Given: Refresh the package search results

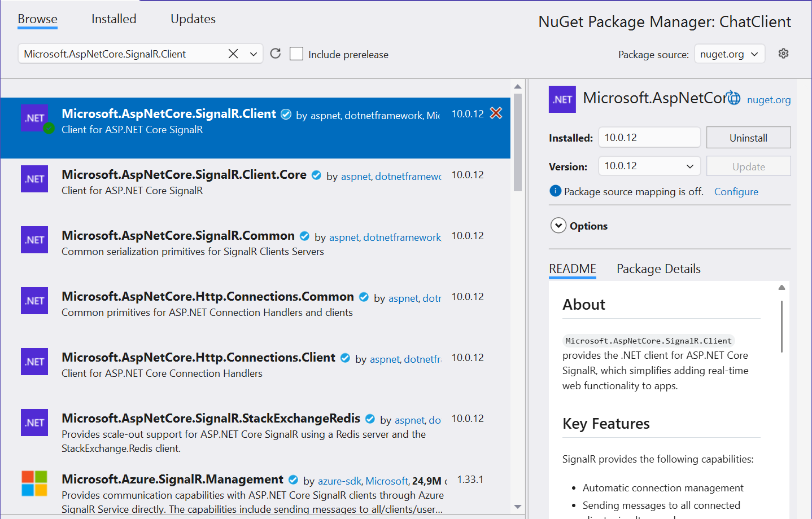Looking at the screenshot, I should 276,54.
